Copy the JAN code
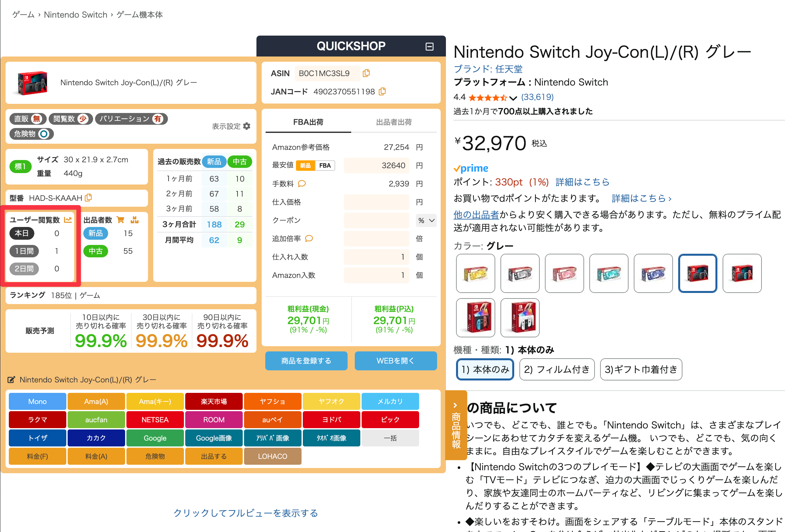 [x=382, y=92]
